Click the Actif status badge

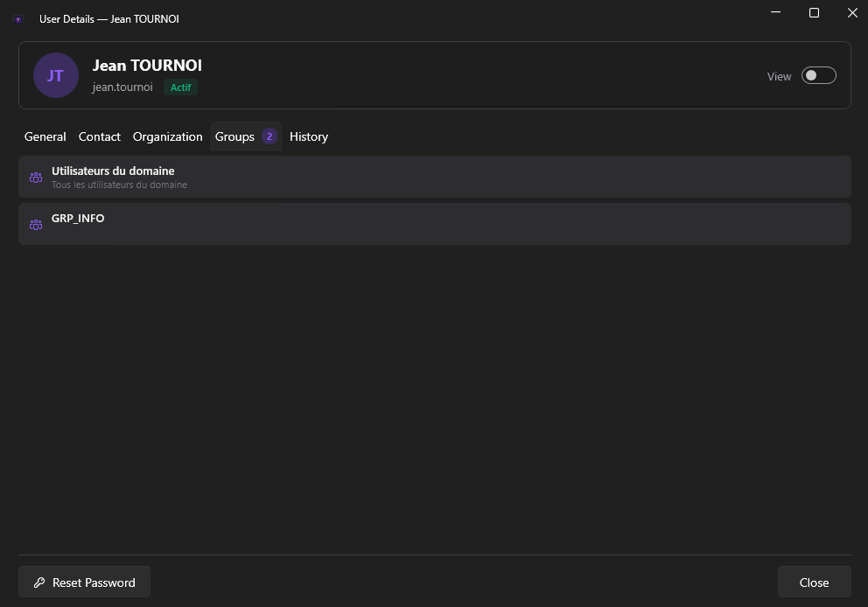[x=180, y=87]
